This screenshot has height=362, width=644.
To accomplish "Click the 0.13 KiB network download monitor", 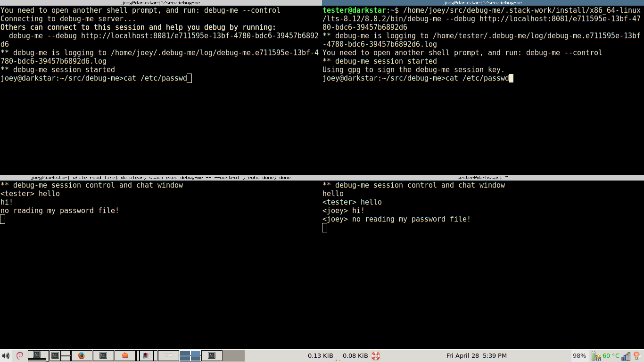I will 321,356.
